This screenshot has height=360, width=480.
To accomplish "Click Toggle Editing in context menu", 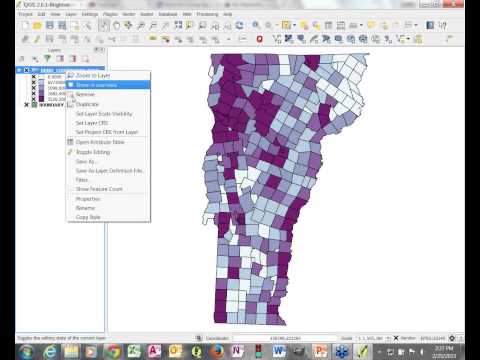I will [93, 152].
